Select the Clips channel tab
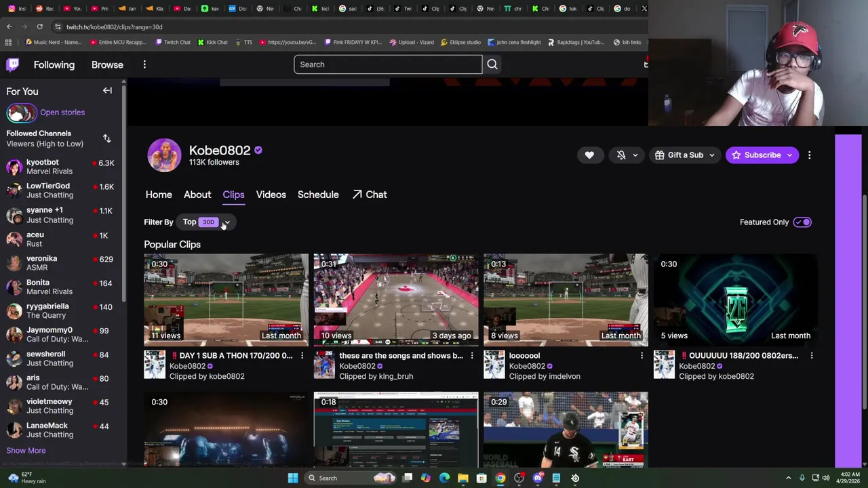868x488 pixels. (233, 195)
